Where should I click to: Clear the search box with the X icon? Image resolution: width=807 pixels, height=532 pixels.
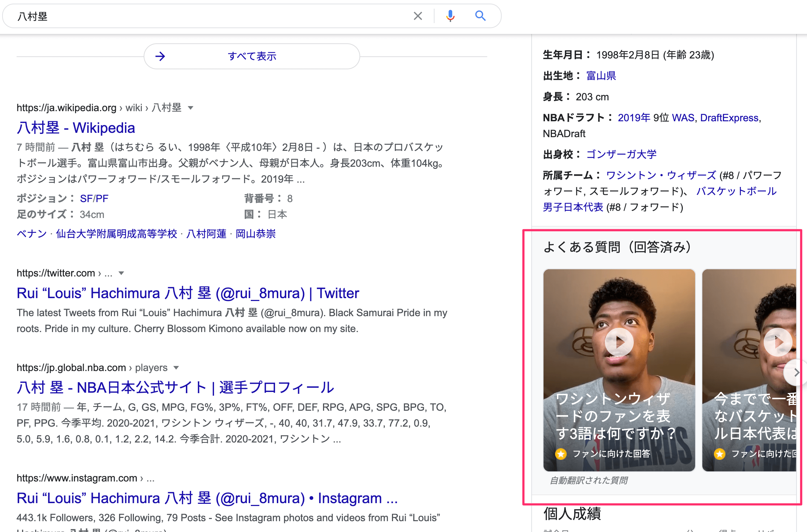pos(418,16)
